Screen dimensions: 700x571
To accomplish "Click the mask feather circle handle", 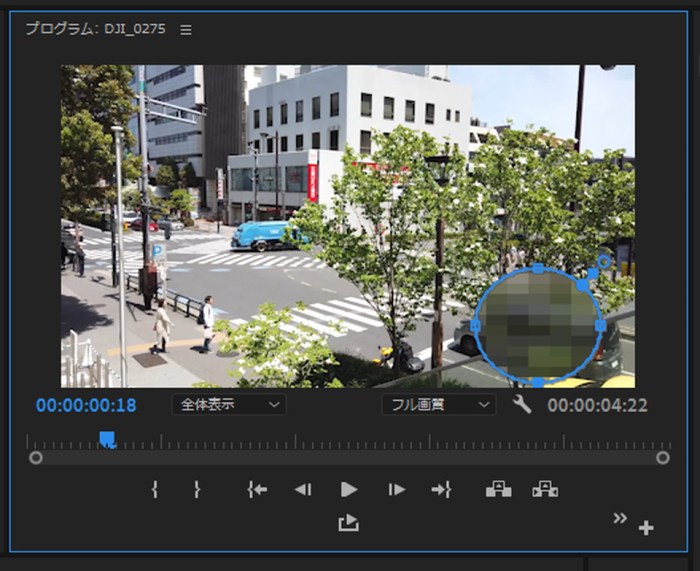I will (604, 261).
